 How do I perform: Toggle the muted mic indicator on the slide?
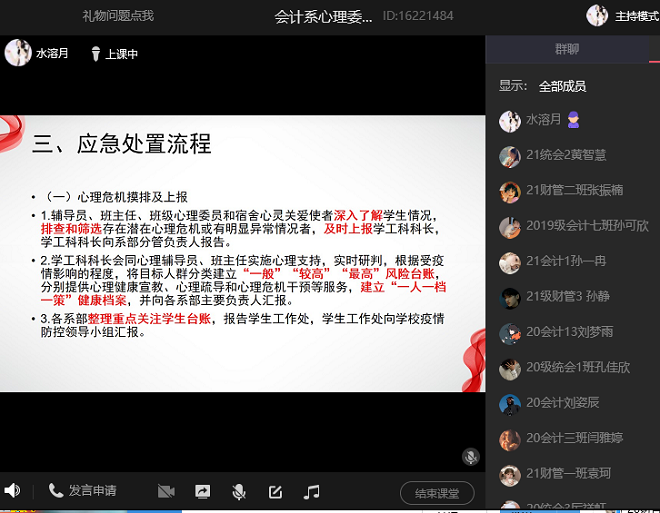[469, 456]
